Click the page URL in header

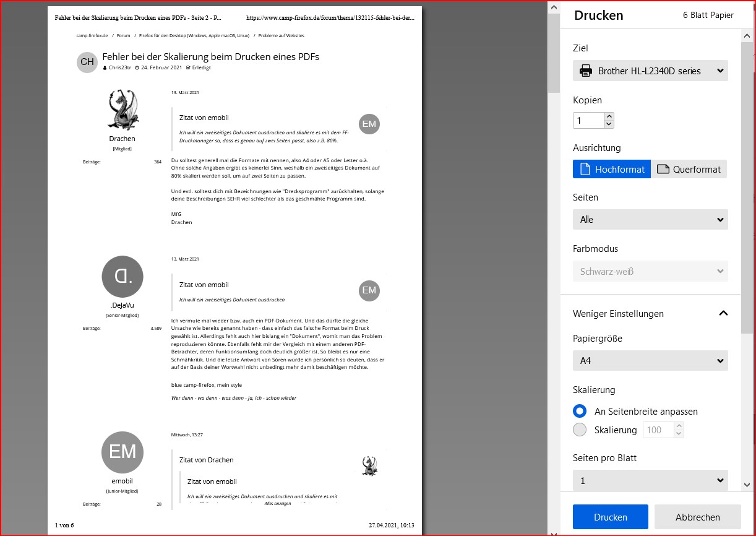coord(330,18)
